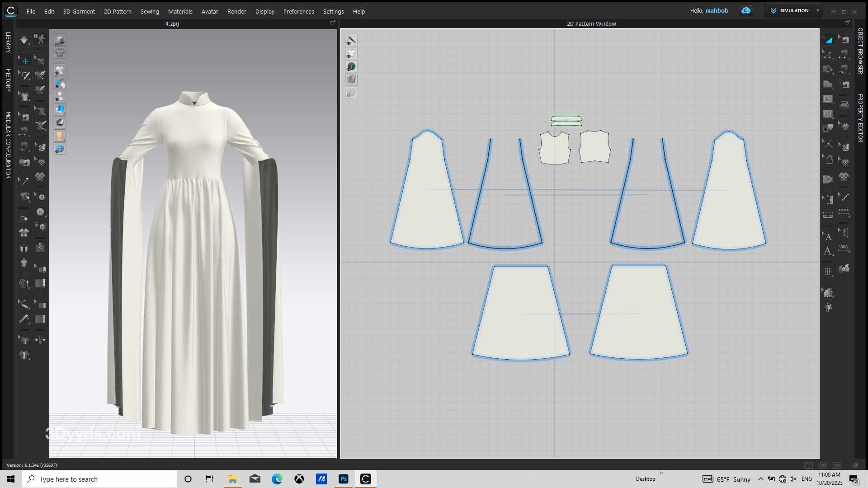Select the Button tool in 3D toolbar
This screenshot has height=488, width=868.
pos(41,212)
